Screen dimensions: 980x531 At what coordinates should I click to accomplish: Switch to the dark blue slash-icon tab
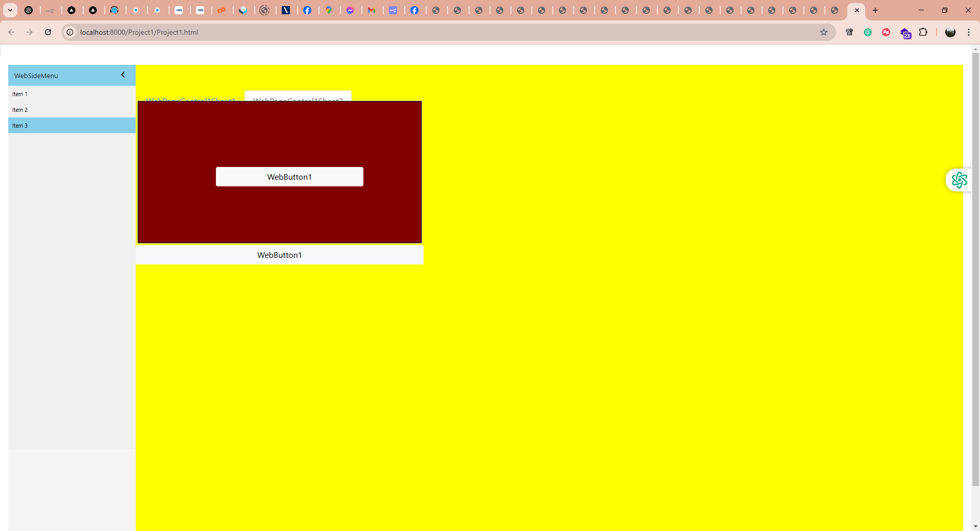point(286,10)
